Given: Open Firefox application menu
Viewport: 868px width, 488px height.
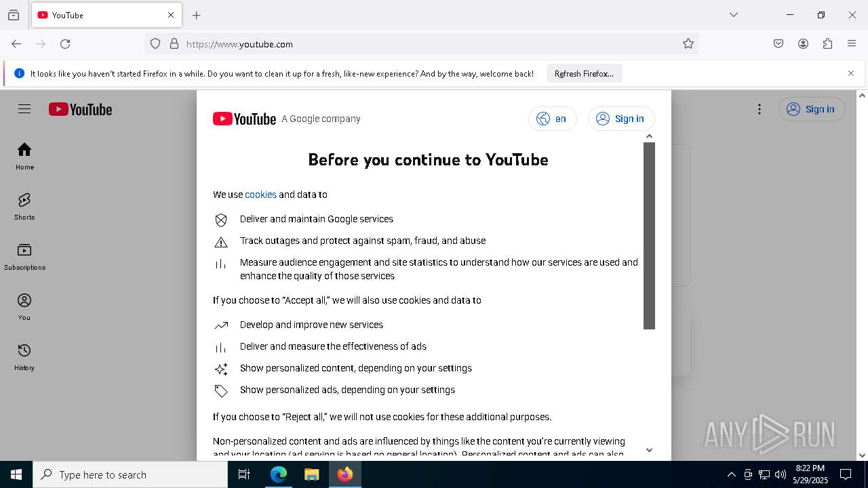Looking at the screenshot, I should pyautogui.click(x=852, y=44).
